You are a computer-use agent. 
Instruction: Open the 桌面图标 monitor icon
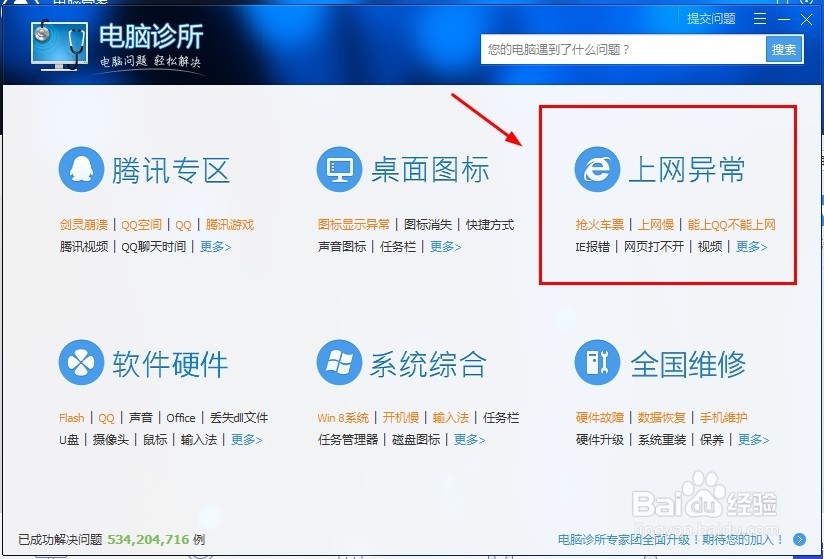339,169
